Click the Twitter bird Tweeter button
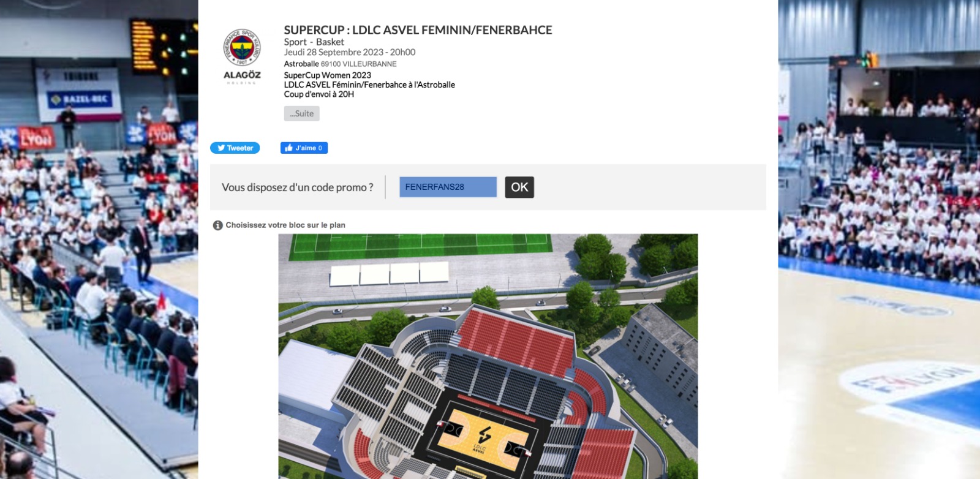 pos(235,148)
